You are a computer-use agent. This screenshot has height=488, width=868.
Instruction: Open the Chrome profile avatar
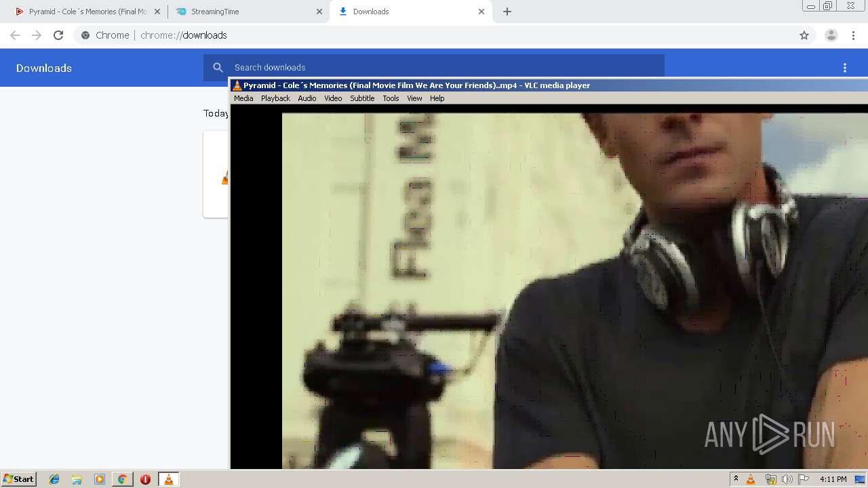tap(831, 35)
